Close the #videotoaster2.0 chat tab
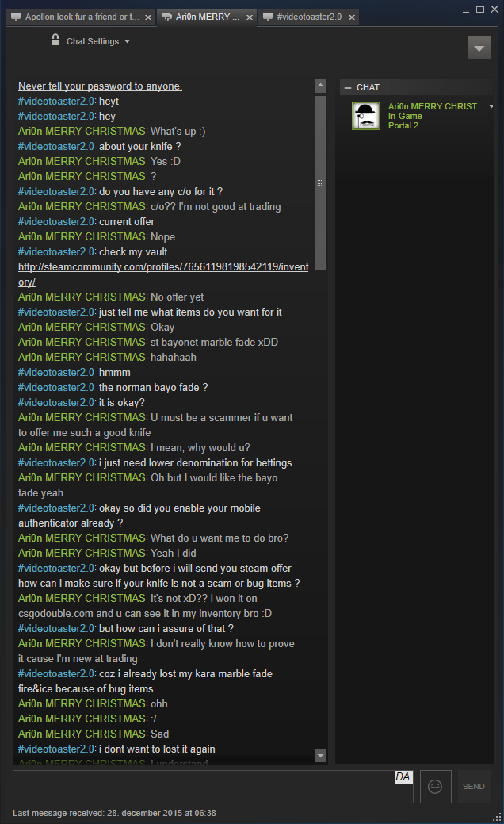Screen dimensions: 504x824 352,17
